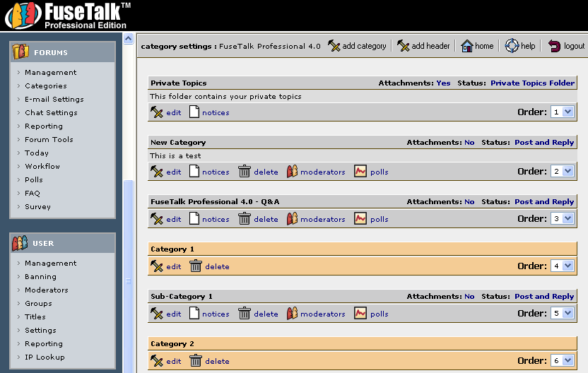Image resolution: width=588 pixels, height=373 pixels.
Task: Click Post and Reply status for Sub-Category 1
Action: [544, 297]
